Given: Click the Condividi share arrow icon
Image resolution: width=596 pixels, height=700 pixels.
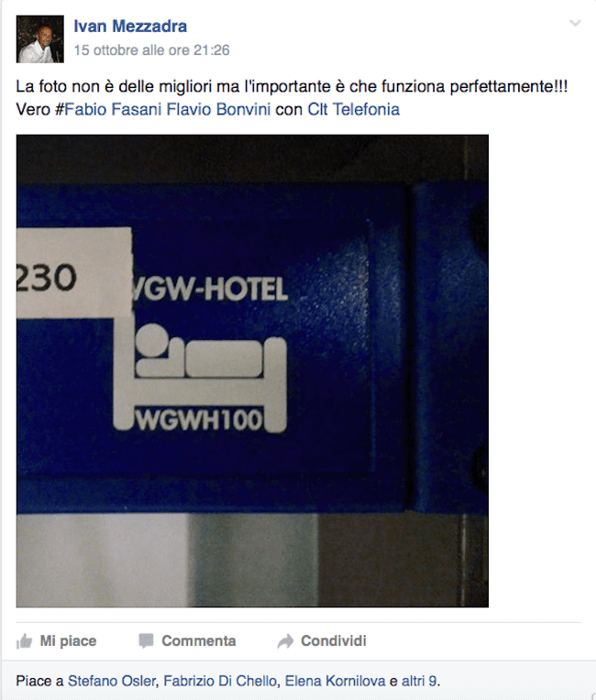Looking at the screenshot, I should coord(285,641).
